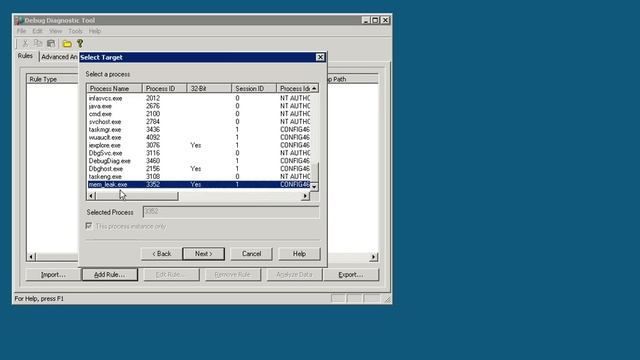Click process list horizontal scrollbar thumb

[137, 196]
